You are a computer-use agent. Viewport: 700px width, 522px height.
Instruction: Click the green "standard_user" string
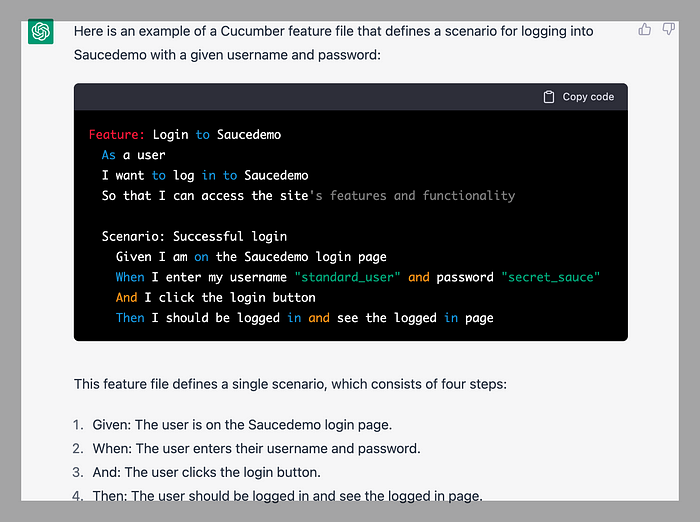[347, 277]
